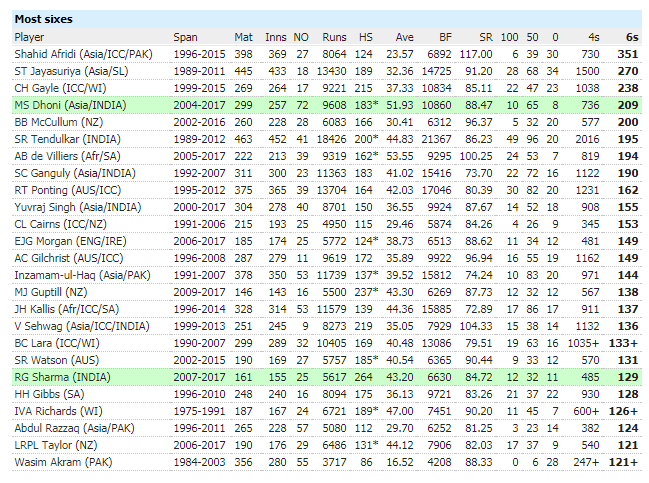Click Tendulkar's span 1989-2012
This screenshot has height=483, width=649.
200,139
